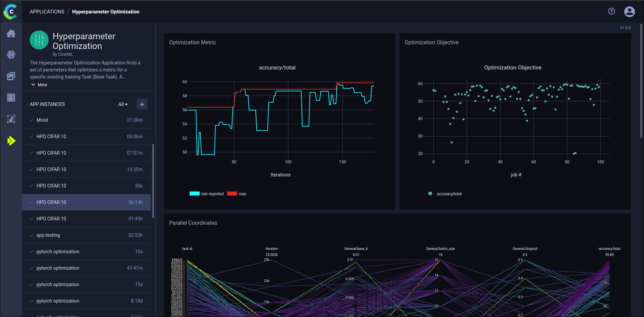Open the Workers and Queues icon
This screenshot has width=644, height=317.
coord(11,98)
